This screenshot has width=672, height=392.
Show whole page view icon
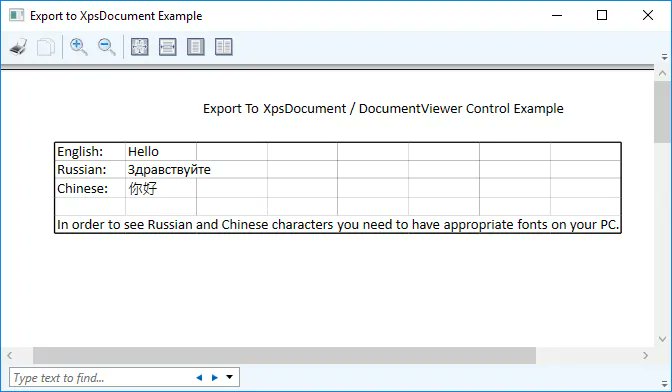[196, 47]
